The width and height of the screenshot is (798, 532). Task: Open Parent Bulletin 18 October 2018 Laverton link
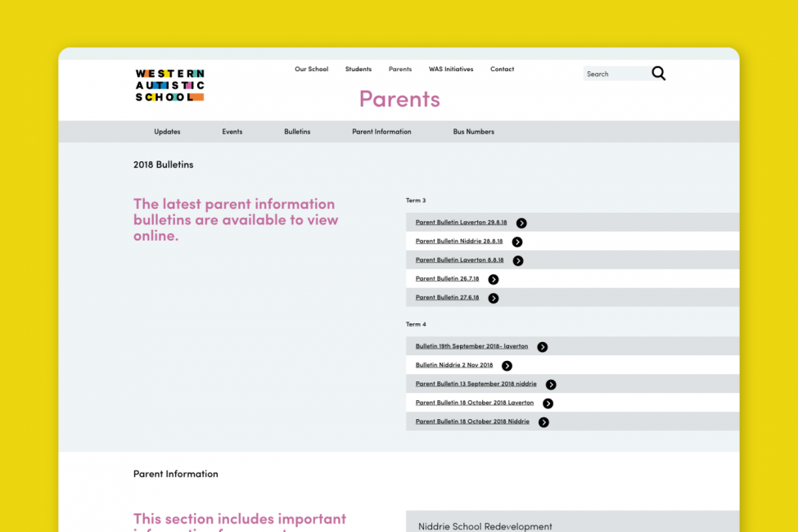coord(475,403)
